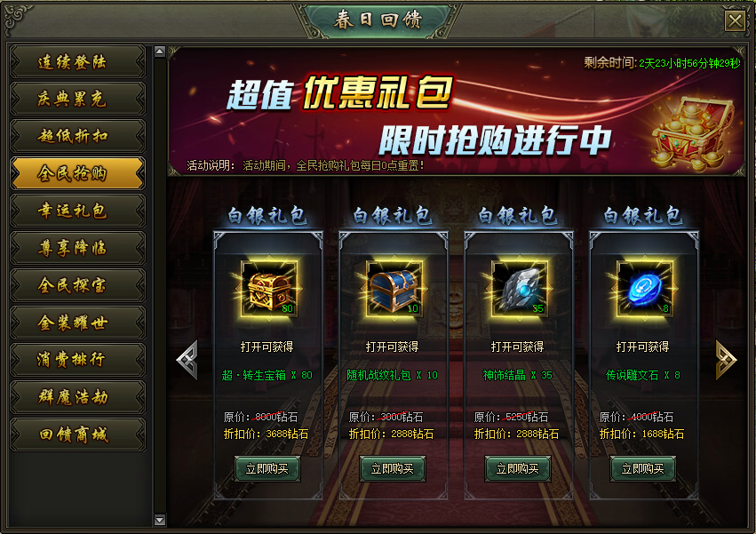The image size is (756, 534).
Task: Select the 幸运礼包 tab
Action: click(77, 211)
